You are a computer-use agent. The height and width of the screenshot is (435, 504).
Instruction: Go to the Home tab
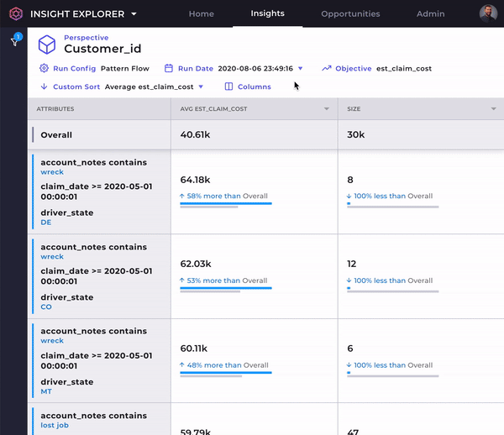point(202,13)
